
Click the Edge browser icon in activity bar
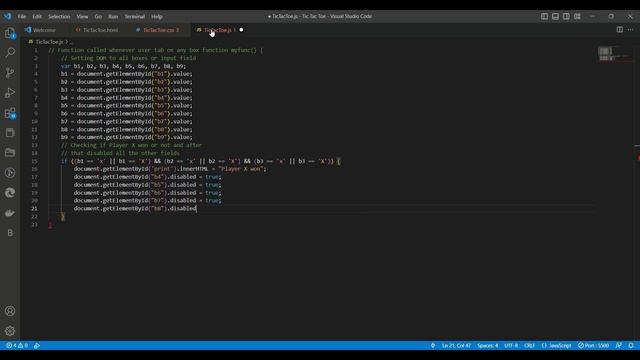(10, 193)
